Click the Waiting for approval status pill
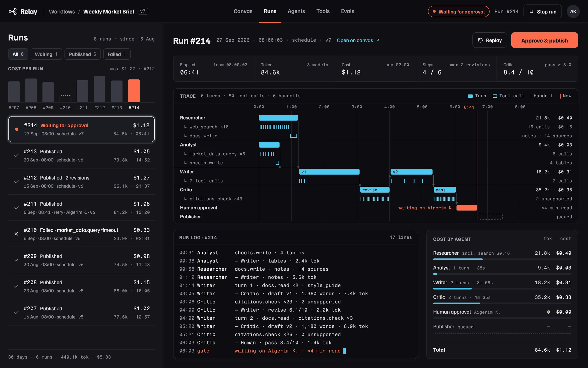The image size is (588, 368). [459, 12]
